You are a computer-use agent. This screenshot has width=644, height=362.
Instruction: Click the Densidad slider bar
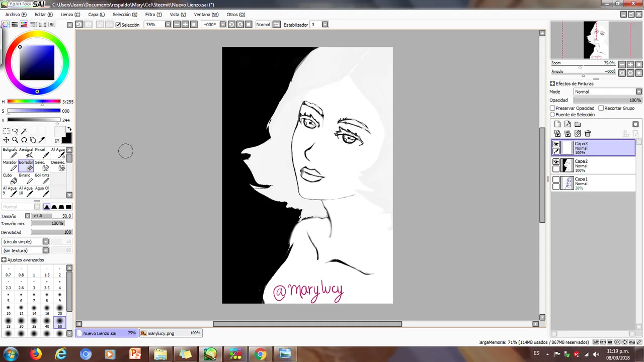52,232
